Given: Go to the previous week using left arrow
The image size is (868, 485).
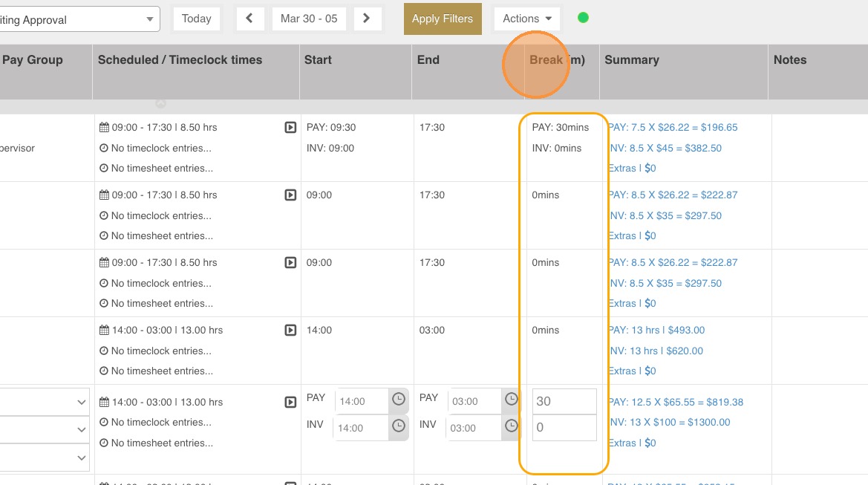Looking at the screenshot, I should 249,19.
